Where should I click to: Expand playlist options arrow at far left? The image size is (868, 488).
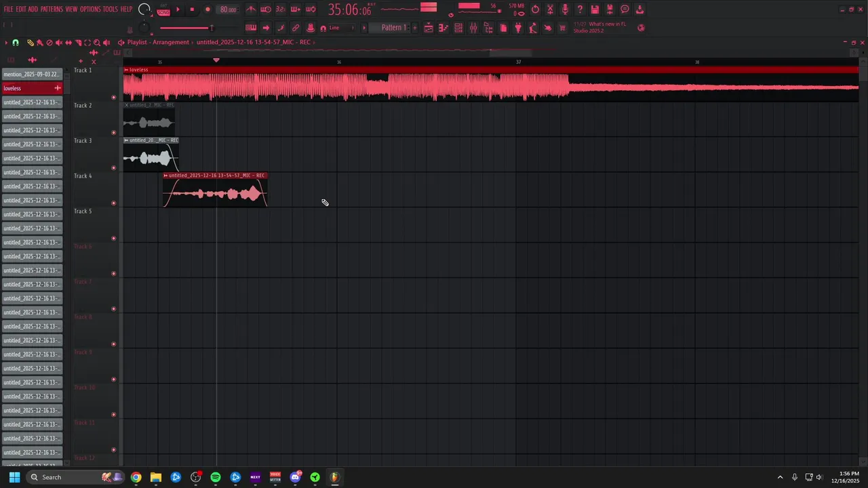(6, 43)
